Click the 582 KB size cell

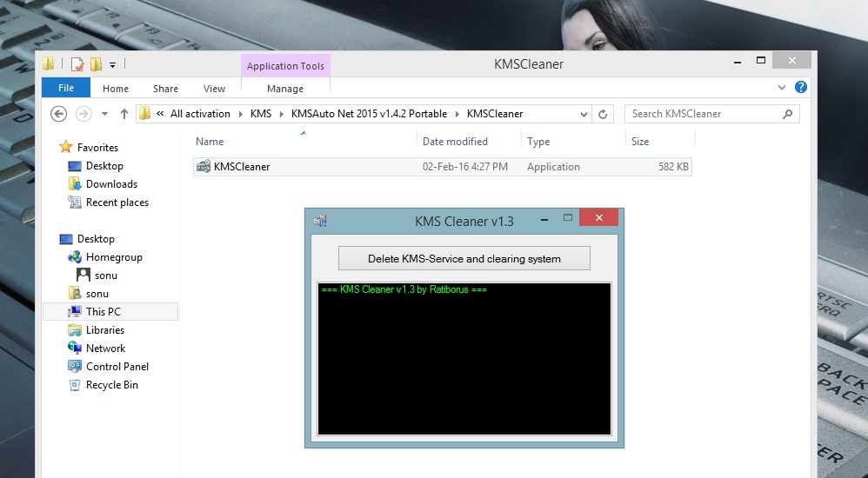(673, 167)
